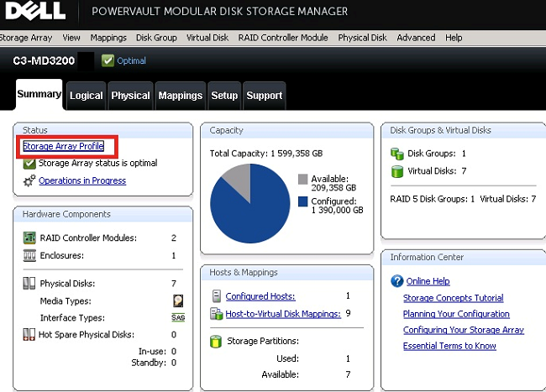This screenshot has width=546, height=392.
Task: Click the RAID Controller Modules icon
Action: (29, 238)
